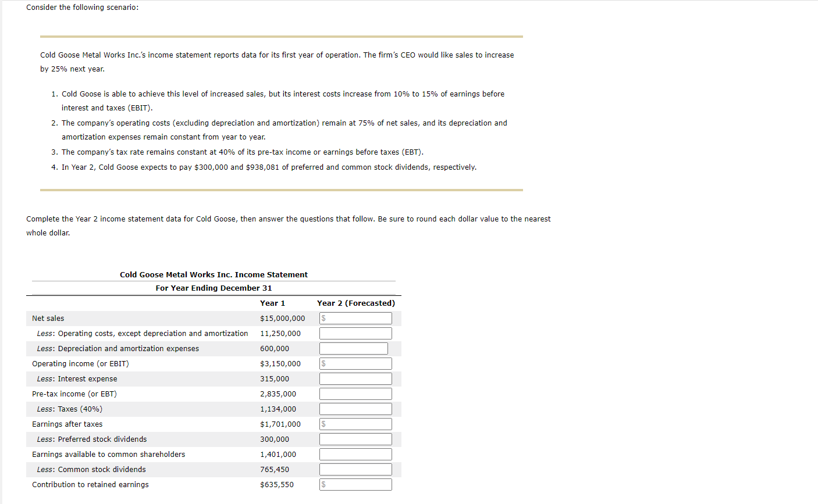Click the Year 2 Net sales input field
The width and height of the screenshot is (818, 504).
355,318
